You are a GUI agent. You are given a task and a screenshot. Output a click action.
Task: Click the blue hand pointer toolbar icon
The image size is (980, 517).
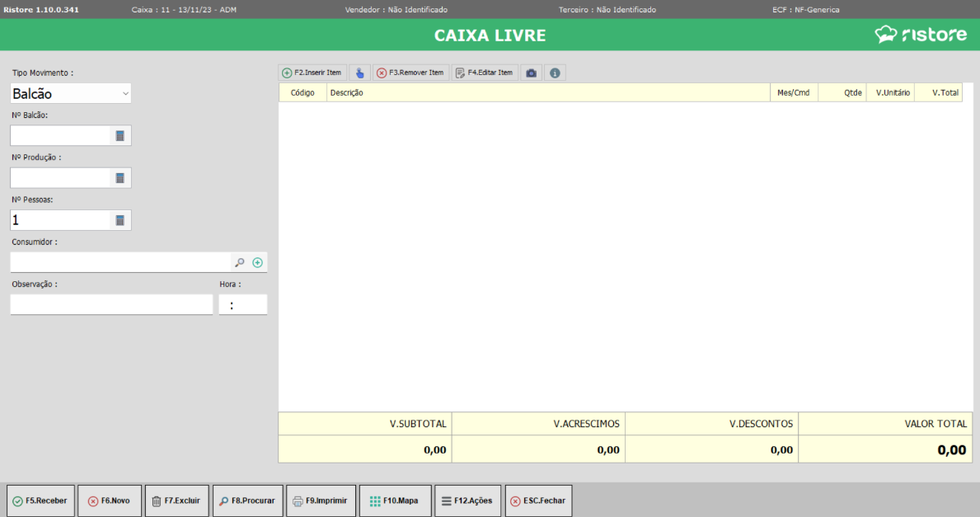(359, 73)
